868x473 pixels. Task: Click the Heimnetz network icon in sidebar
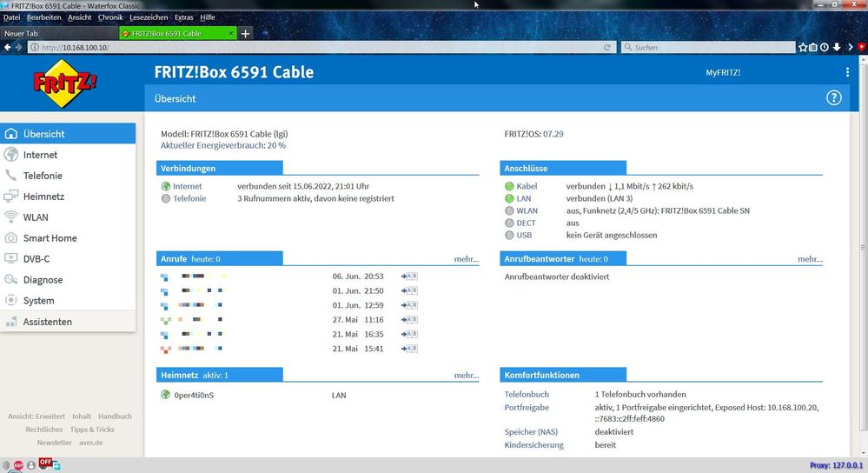pyautogui.click(x=11, y=196)
